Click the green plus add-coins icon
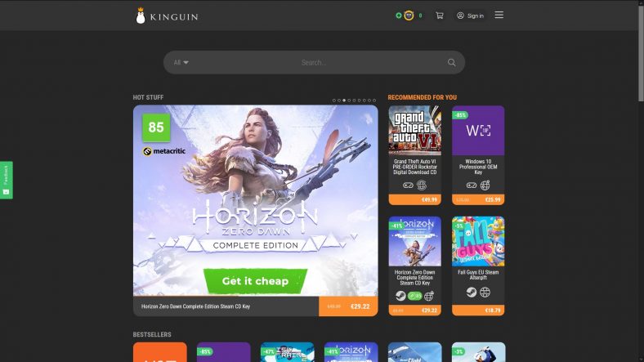644x362 pixels. click(x=398, y=16)
